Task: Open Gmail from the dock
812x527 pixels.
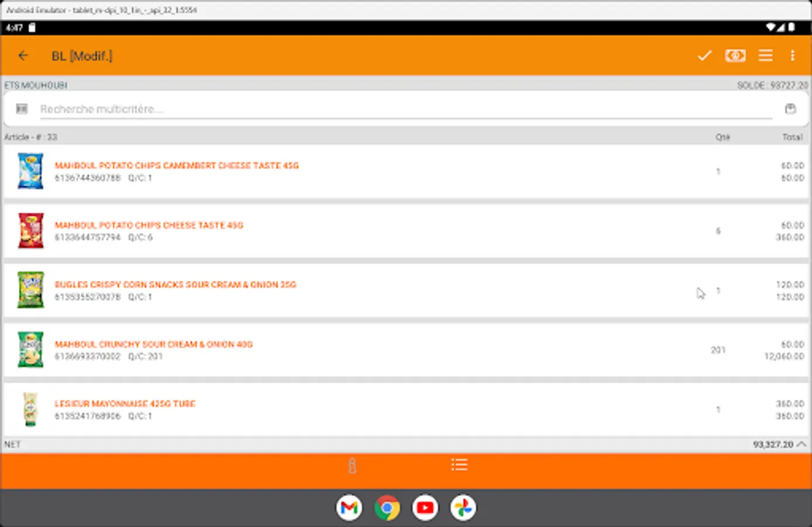Action: (x=349, y=508)
